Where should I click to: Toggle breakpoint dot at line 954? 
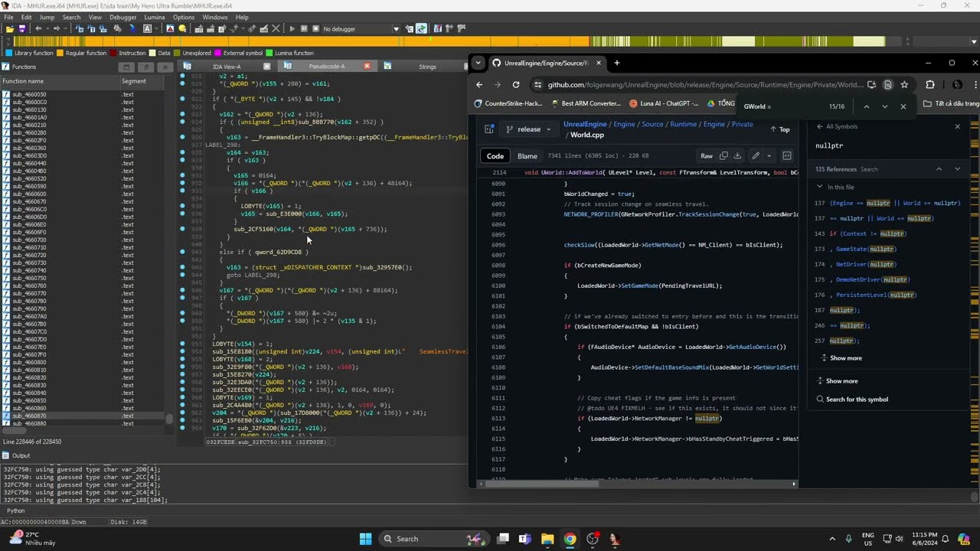coord(182,351)
